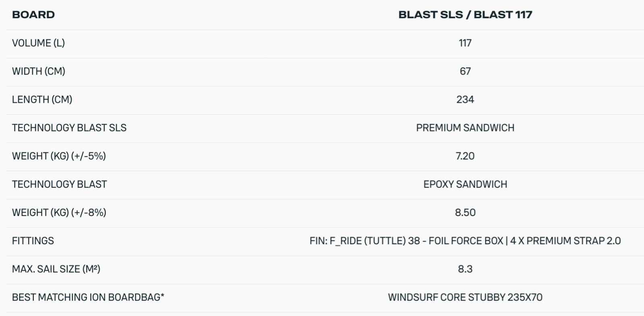644x316 pixels.
Task: Select the WINDSURF CORE STUBBY 235X70 cell
Action: (x=465, y=297)
